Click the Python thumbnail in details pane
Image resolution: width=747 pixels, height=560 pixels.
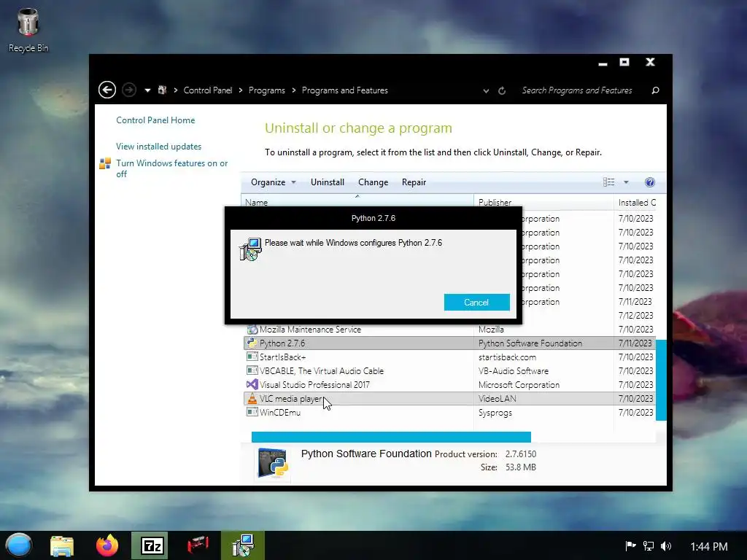tap(273, 462)
